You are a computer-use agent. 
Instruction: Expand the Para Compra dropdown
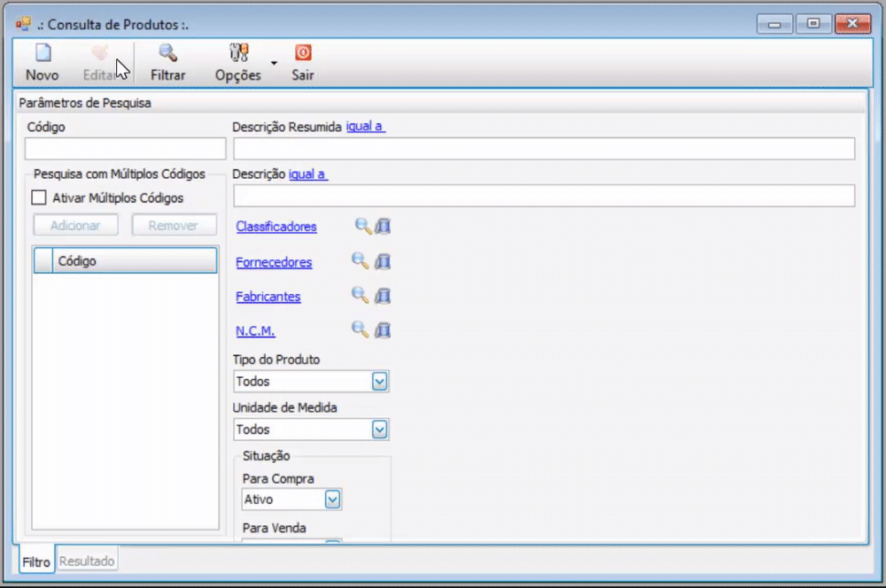[333, 499]
